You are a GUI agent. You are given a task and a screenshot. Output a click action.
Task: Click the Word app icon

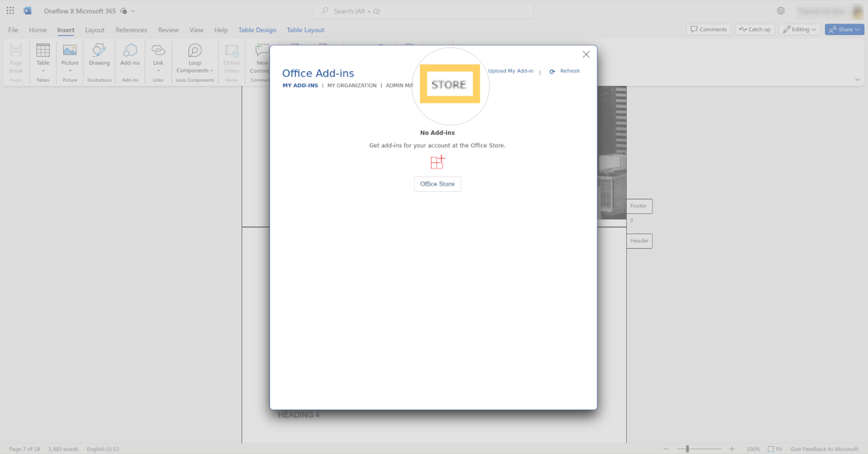(x=27, y=11)
